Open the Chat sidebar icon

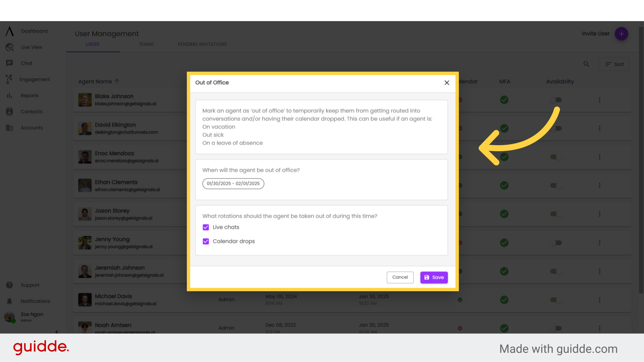point(9,63)
